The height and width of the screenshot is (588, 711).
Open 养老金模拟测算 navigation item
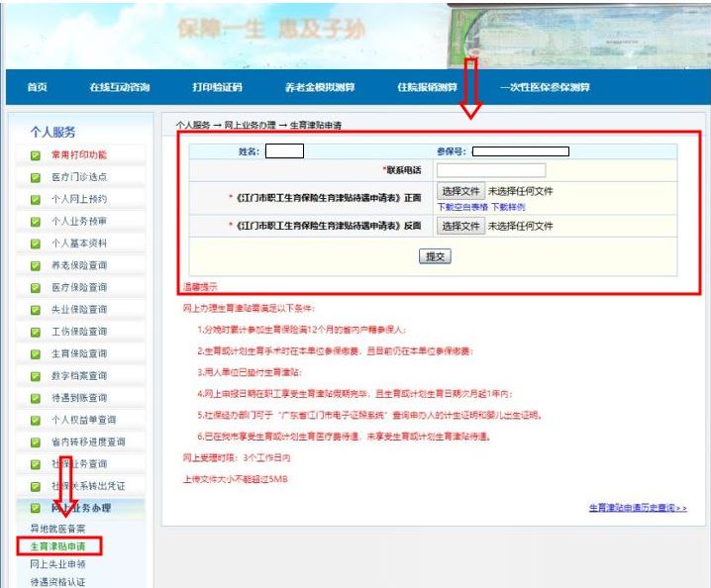tap(320, 87)
